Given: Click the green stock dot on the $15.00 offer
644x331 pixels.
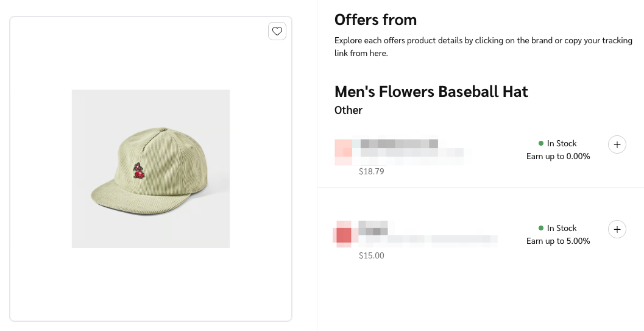Looking at the screenshot, I should pos(541,228).
